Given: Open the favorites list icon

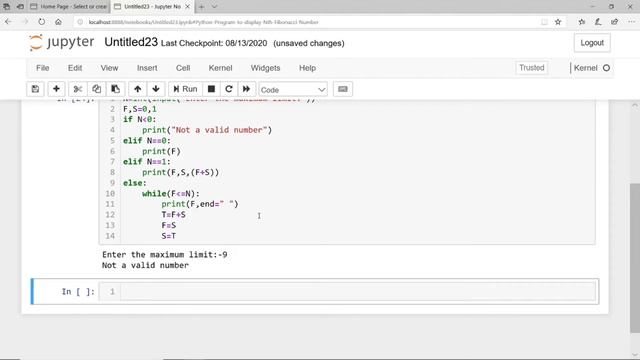Looking at the screenshot, I should tap(582, 22).
